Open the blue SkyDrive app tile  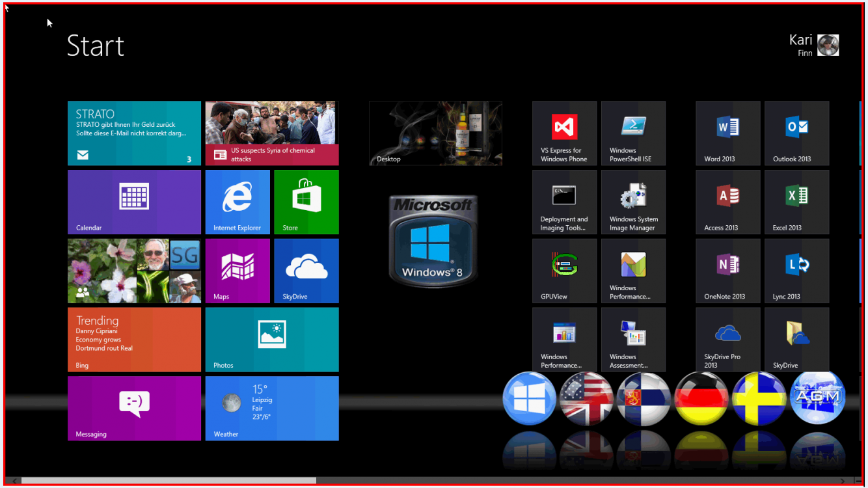[x=306, y=271]
